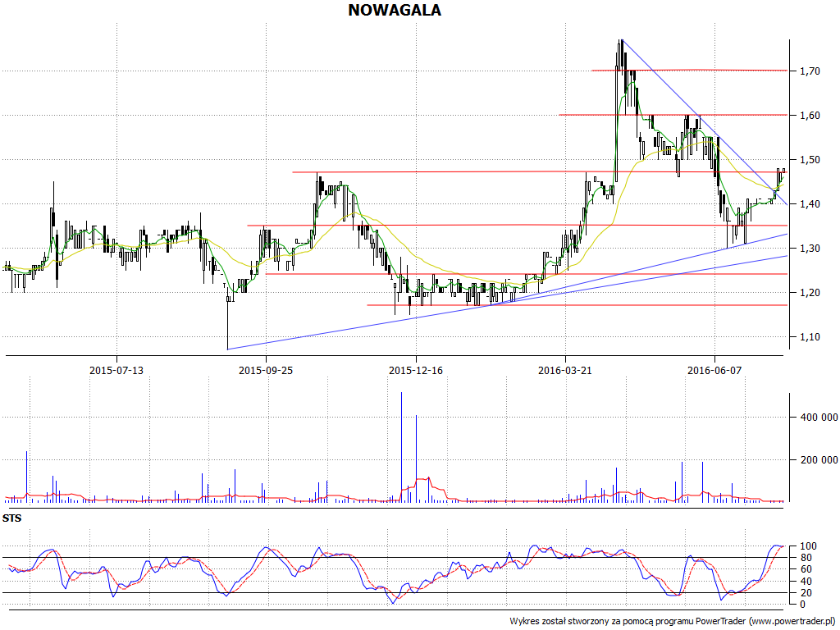Click the 1,70 price axis label

point(810,71)
